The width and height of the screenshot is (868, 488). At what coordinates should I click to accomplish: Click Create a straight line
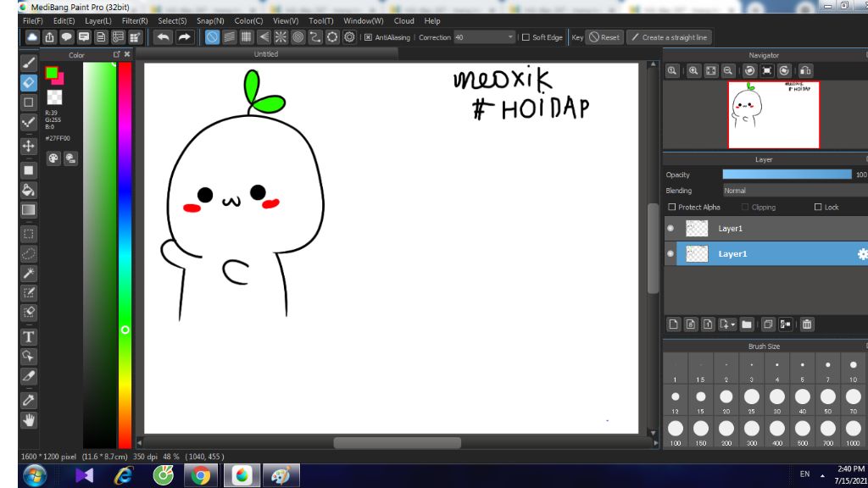[670, 37]
